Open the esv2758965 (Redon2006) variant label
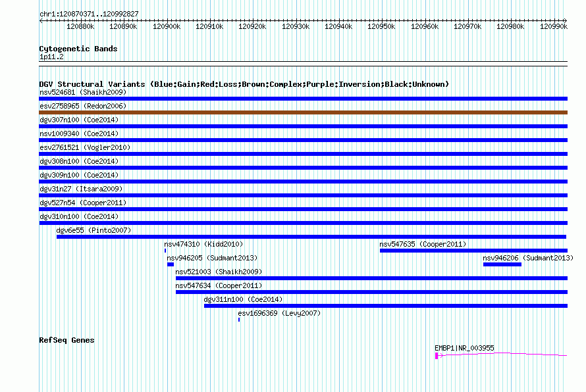Viewport: 586px width, 392px height. point(83,106)
